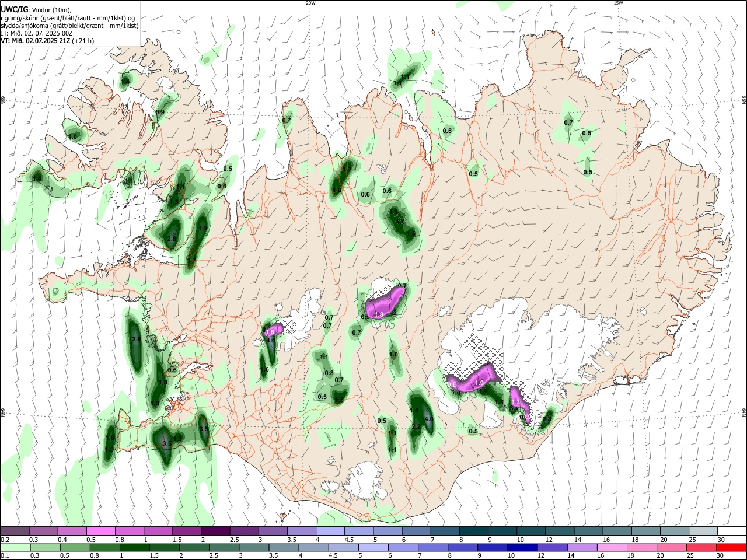Click the pure red final swatch of the rain legend
747x560 pixels.
click(732, 548)
